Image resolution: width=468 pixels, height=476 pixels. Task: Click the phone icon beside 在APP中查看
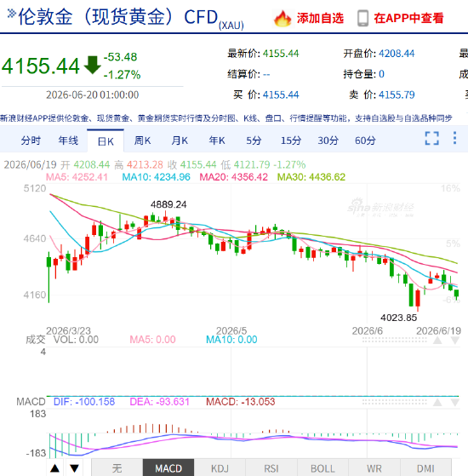tap(362, 18)
